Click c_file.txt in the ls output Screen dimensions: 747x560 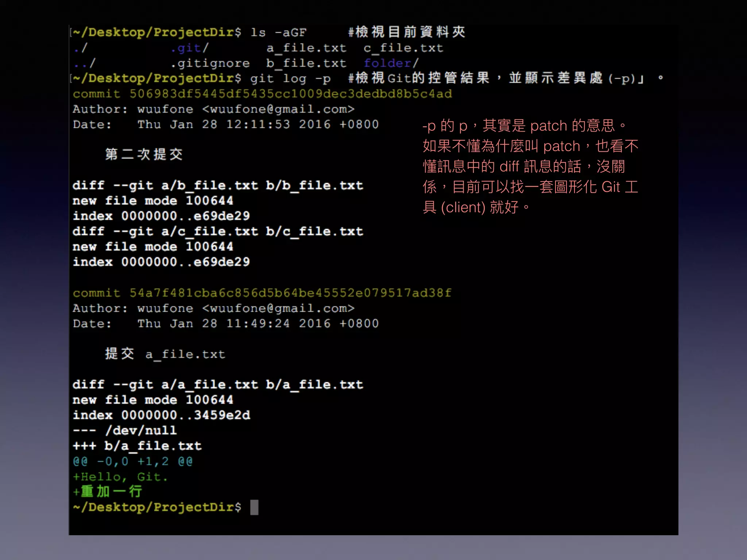point(403,48)
